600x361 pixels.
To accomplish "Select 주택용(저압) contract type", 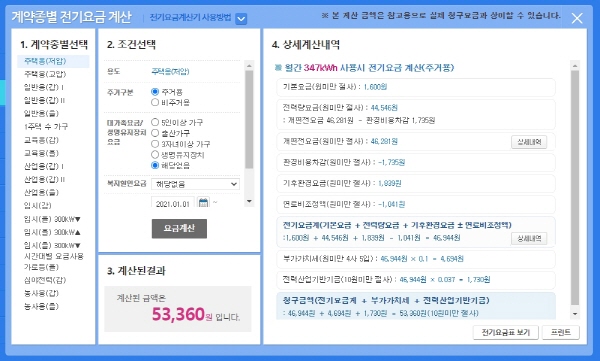I will pos(53,61).
